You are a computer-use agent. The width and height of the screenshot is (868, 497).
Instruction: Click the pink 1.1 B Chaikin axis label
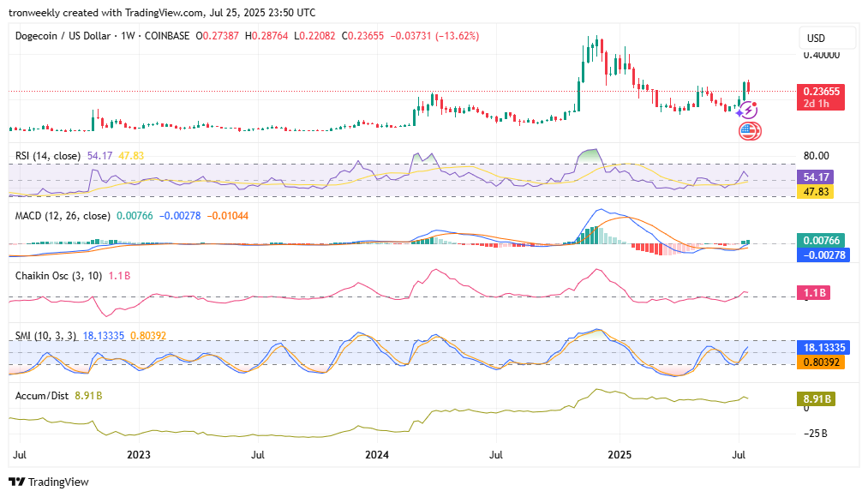click(813, 293)
